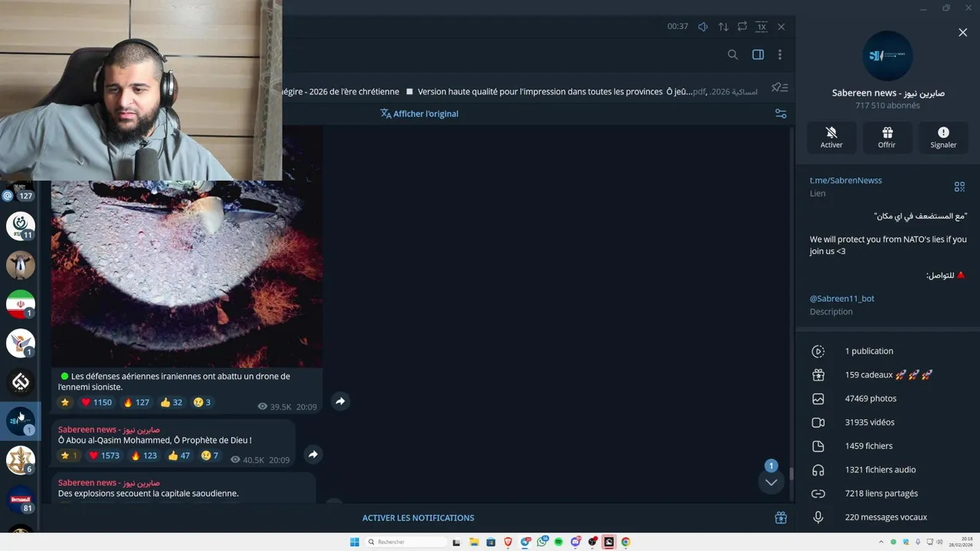This screenshot has height=551, width=980.
Task: Click the thumbs-up 47 reaction
Action: coord(178,456)
